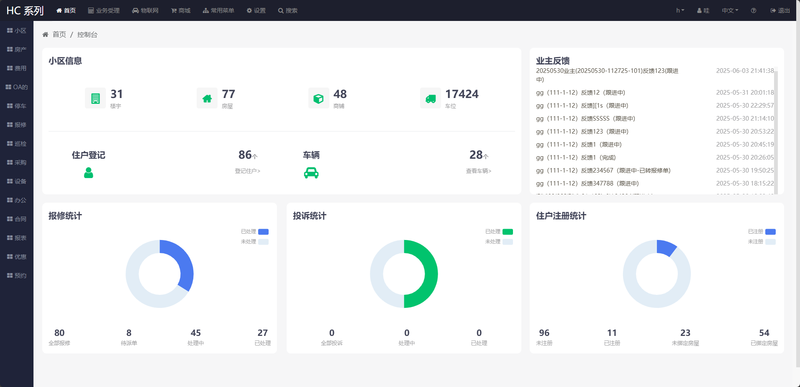Open 报表 in the left sidebar

(16, 238)
